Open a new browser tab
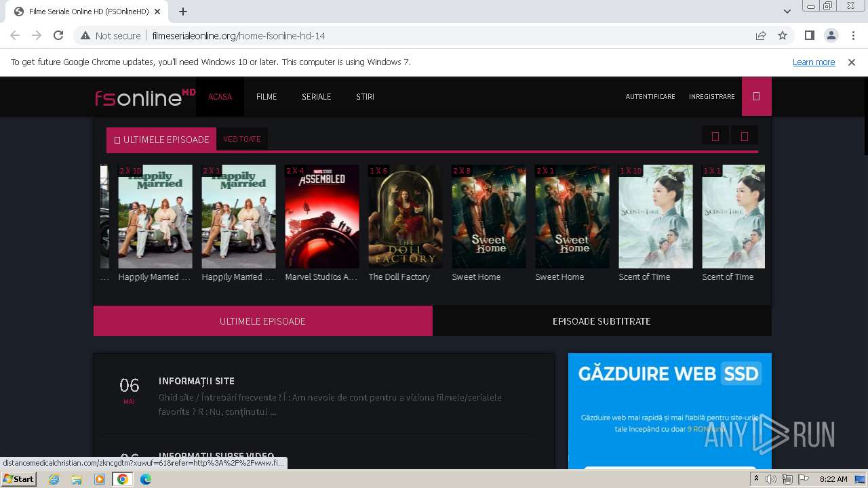The width and height of the screenshot is (868, 488). click(x=183, y=12)
